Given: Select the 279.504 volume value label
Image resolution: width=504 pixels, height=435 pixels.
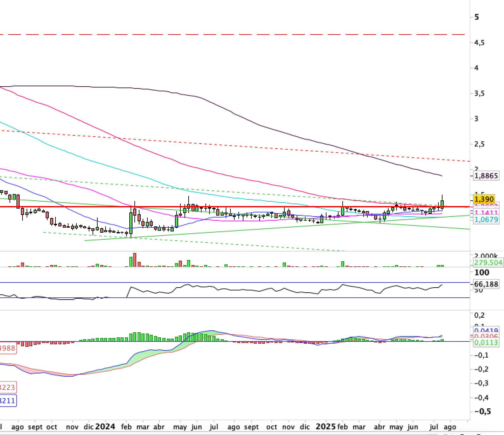Looking at the screenshot, I should pos(488,263).
